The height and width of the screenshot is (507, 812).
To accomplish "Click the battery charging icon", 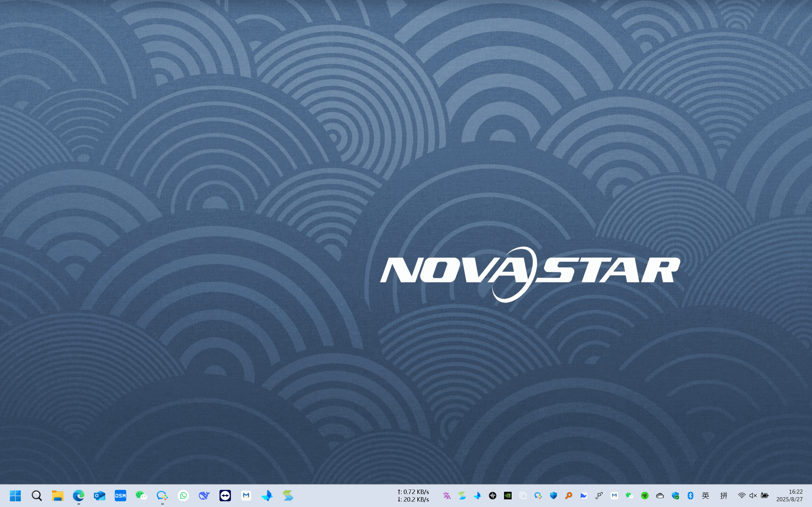I will pyautogui.click(x=764, y=496).
